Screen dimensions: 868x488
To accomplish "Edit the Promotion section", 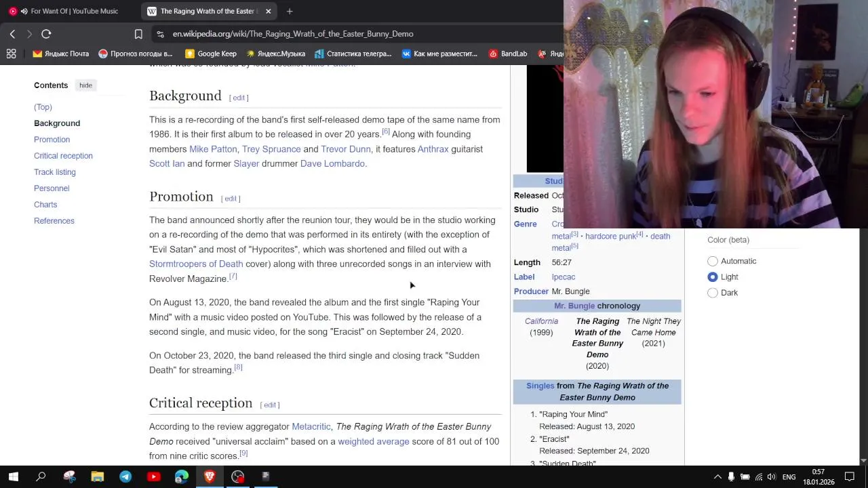I will (x=231, y=199).
